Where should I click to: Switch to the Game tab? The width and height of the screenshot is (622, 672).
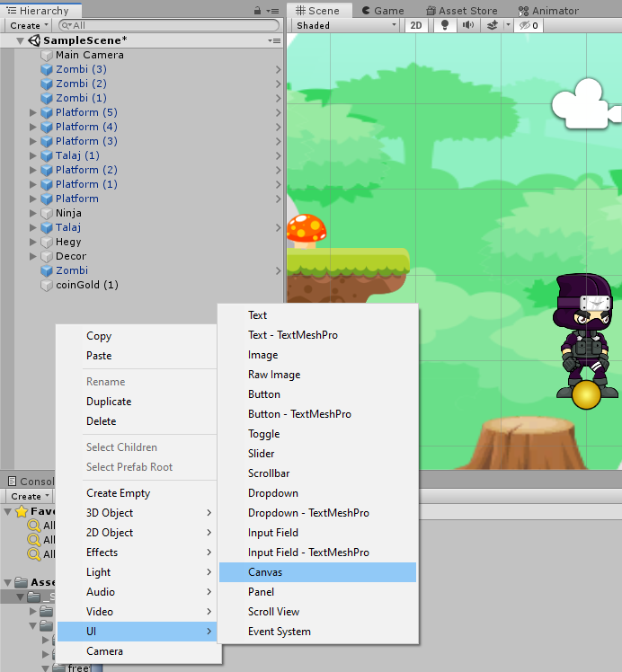(x=381, y=11)
